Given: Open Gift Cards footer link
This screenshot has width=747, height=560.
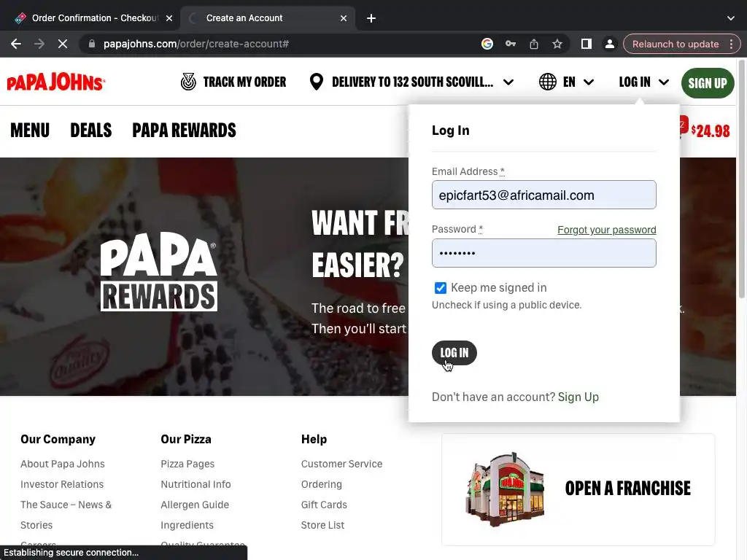Looking at the screenshot, I should coord(324,505).
